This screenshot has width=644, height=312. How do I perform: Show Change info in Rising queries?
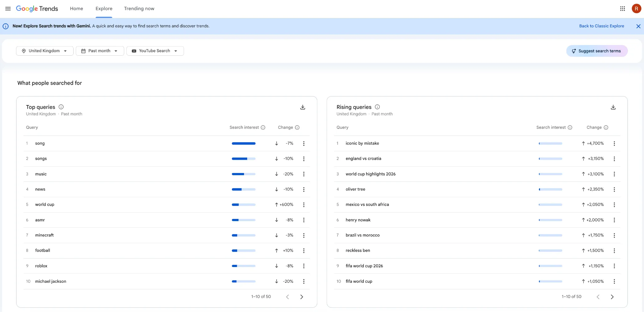coord(606,127)
